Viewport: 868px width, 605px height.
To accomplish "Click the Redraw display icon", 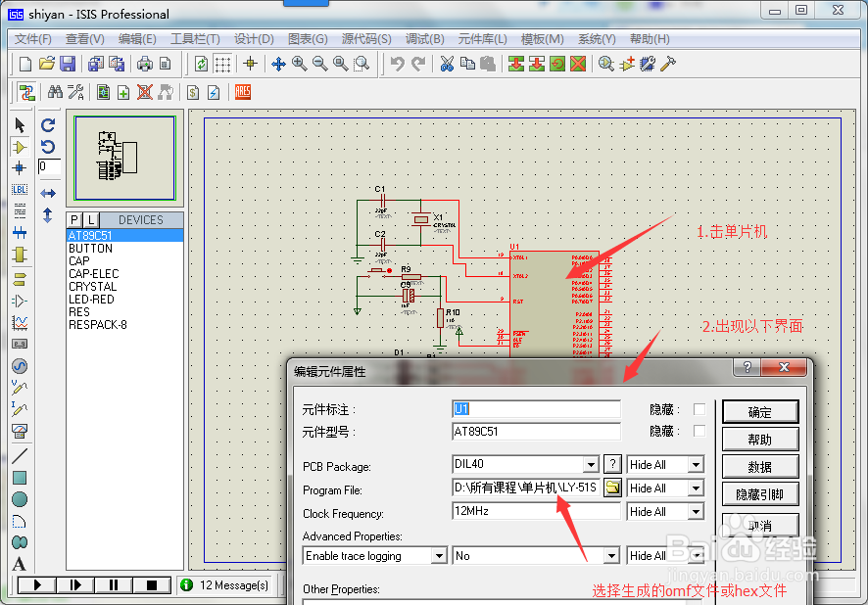I will (202, 64).
